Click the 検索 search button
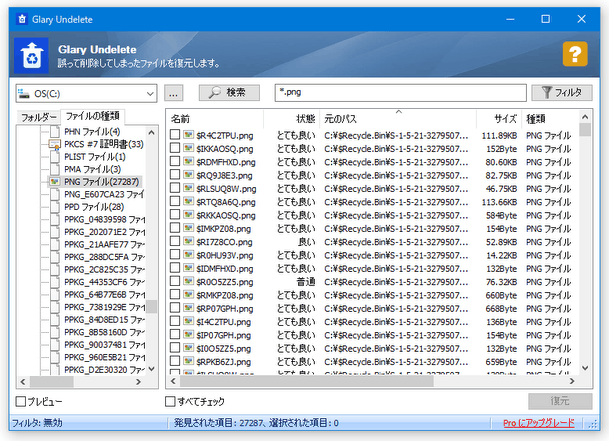 point(229,93)
